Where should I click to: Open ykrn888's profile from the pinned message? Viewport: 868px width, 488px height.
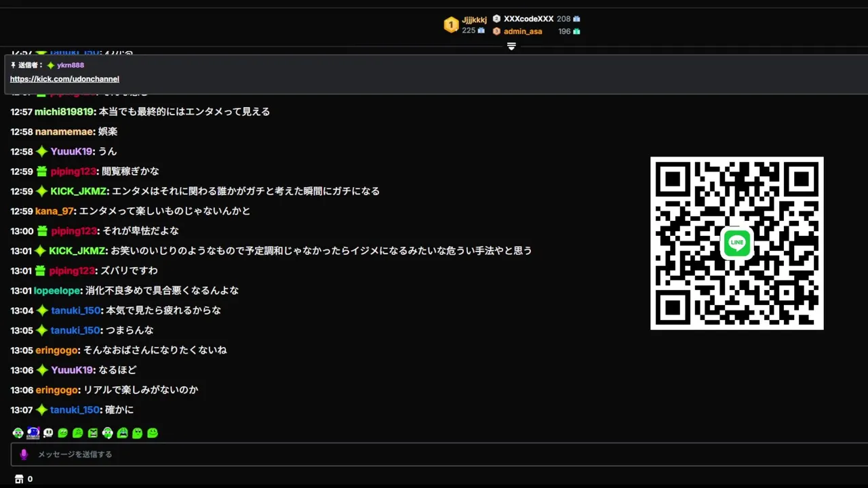coord(71,65)
